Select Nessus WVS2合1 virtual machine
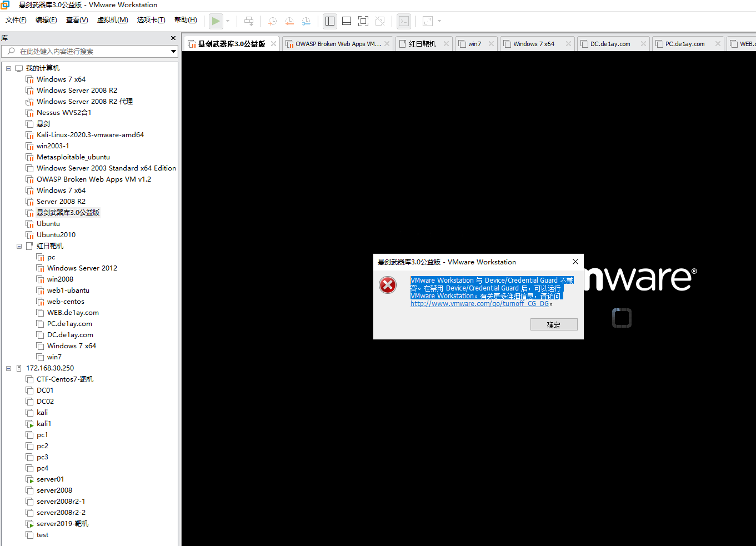The image size is (756, 546). tap(64, 113)
